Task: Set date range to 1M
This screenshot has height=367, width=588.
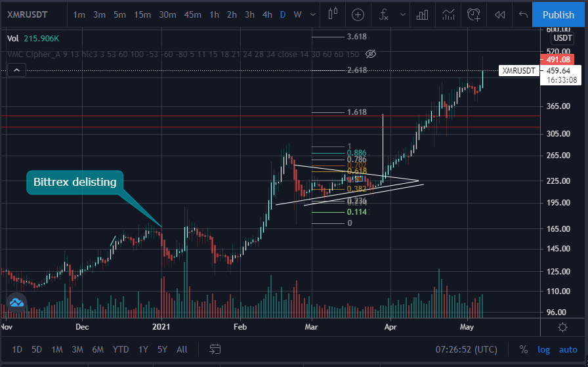Action: coord(57,349)
